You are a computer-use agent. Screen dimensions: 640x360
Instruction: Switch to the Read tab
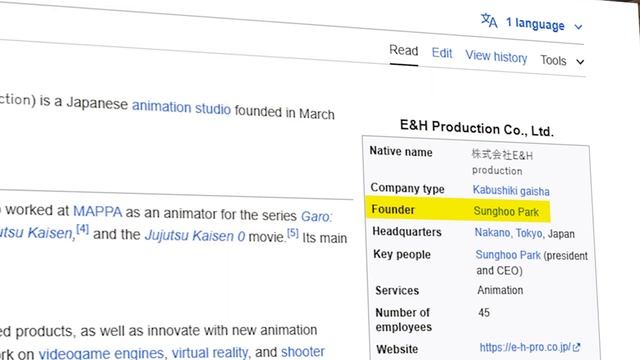[404, 51]
